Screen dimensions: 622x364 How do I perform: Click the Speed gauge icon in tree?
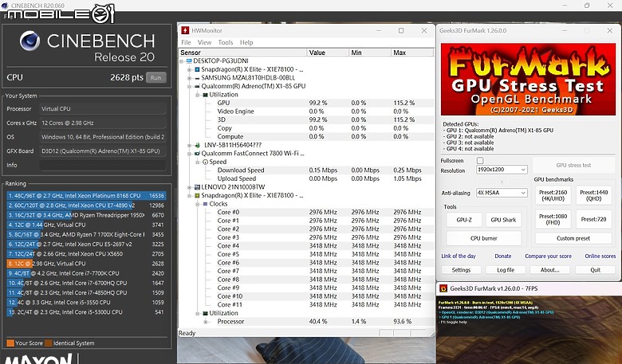click(x=205, y=162)
